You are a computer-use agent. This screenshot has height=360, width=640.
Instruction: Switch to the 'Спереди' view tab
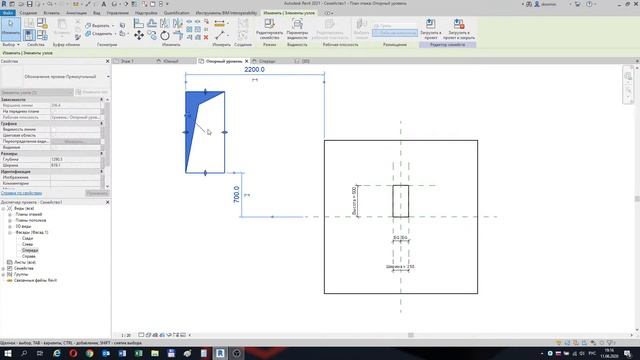point(267,61)
